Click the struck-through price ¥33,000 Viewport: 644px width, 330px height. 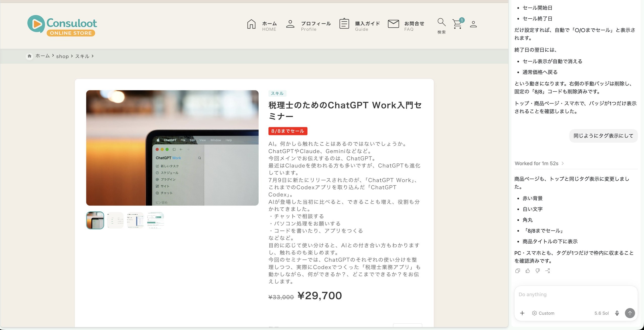281,297
